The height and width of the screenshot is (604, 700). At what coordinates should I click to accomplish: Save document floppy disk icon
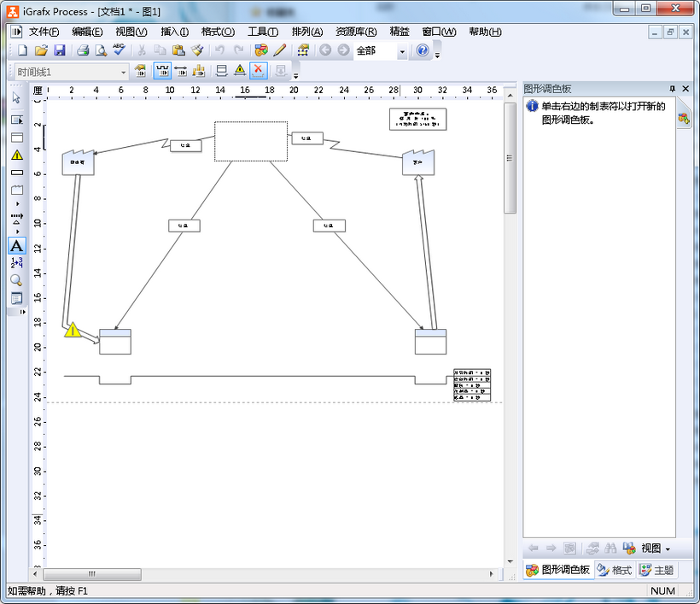(60, 50)
